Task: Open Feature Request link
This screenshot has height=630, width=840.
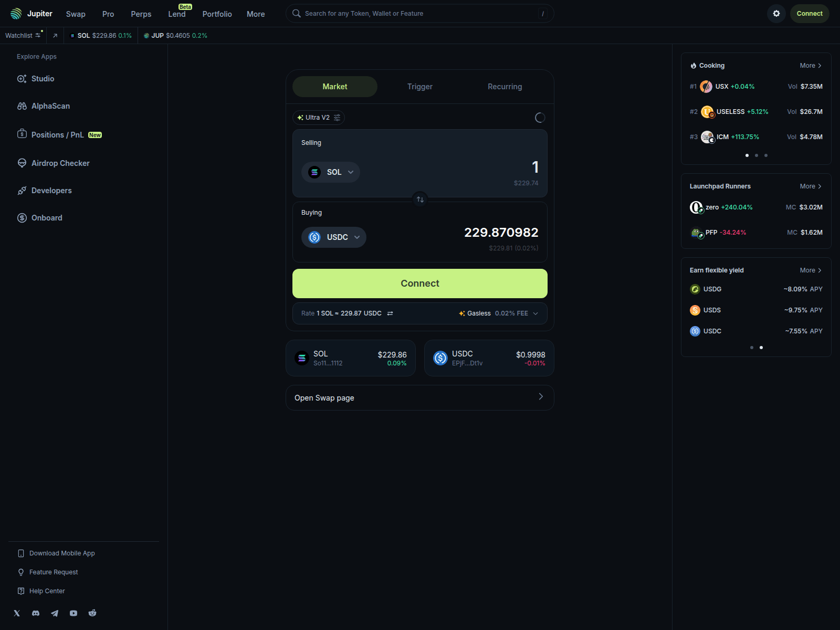Action: 48,572
